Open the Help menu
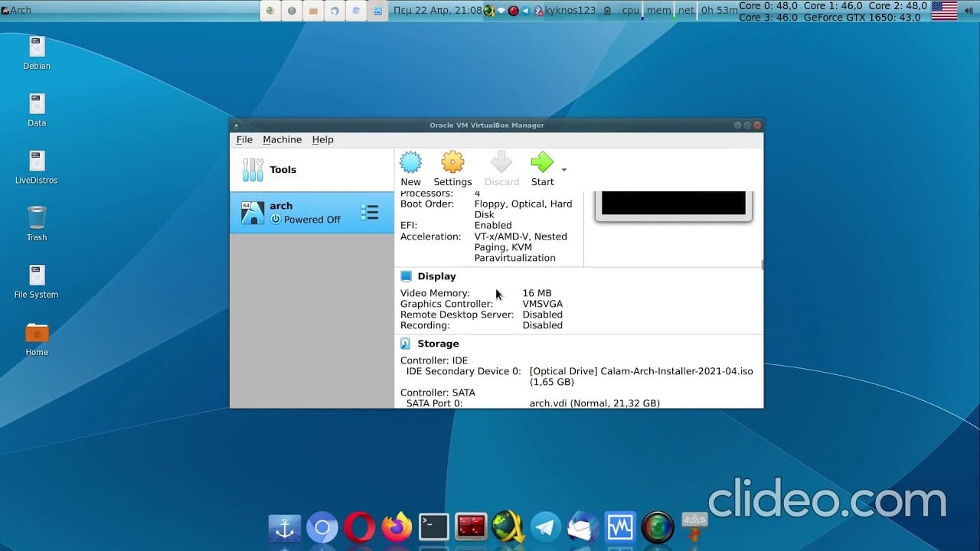Image resolution: width=980 pixels, height=551 pixels. [x=322, y=139]
